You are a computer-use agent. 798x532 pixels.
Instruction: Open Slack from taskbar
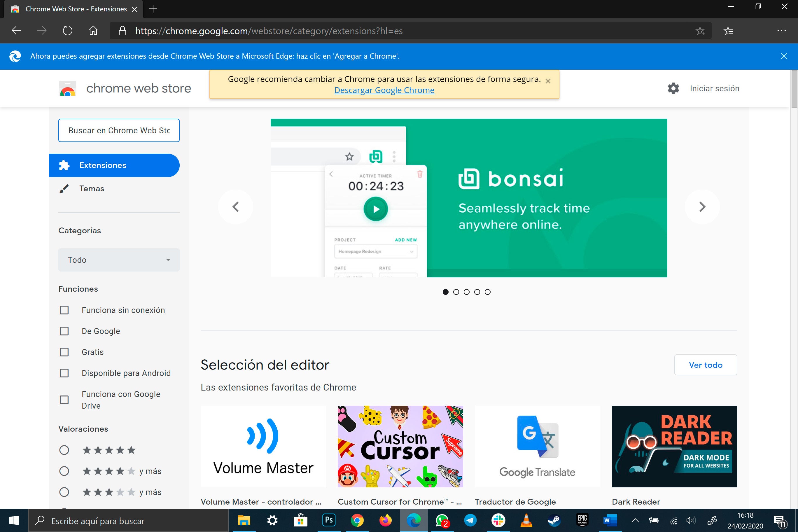498,520
